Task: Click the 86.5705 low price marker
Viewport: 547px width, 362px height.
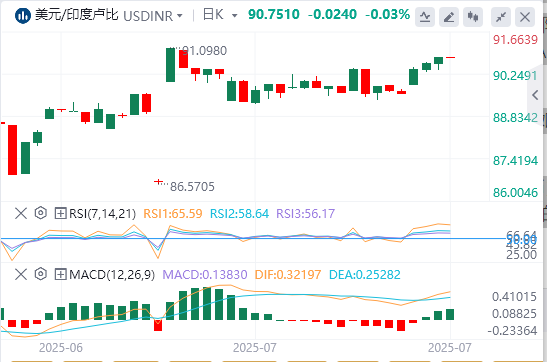Action: [x=192, y=187]
